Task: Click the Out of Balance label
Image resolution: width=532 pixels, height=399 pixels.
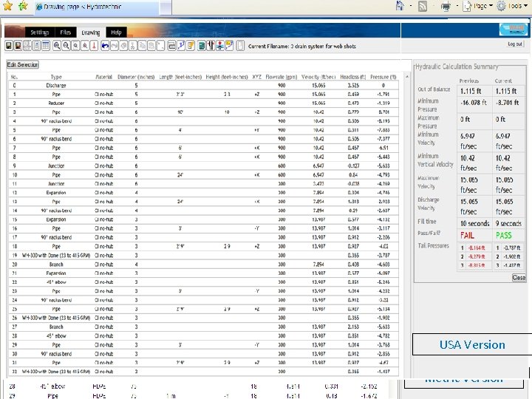Action: [434, 89]
